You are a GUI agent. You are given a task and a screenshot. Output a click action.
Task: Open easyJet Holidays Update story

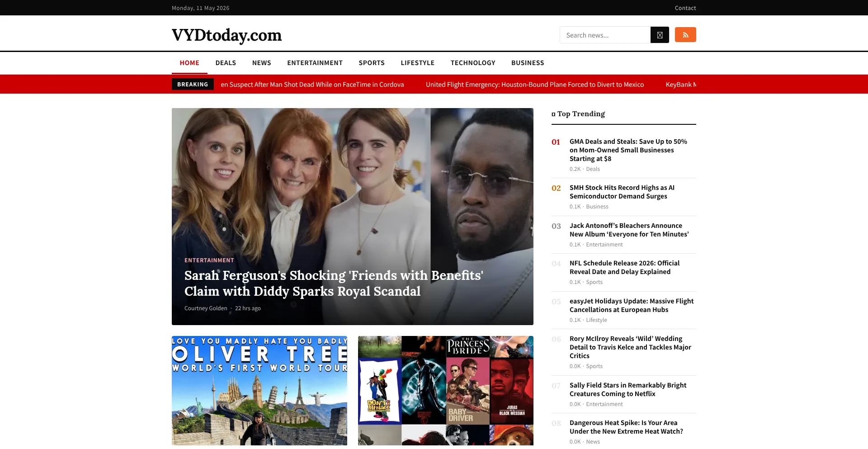632,305
